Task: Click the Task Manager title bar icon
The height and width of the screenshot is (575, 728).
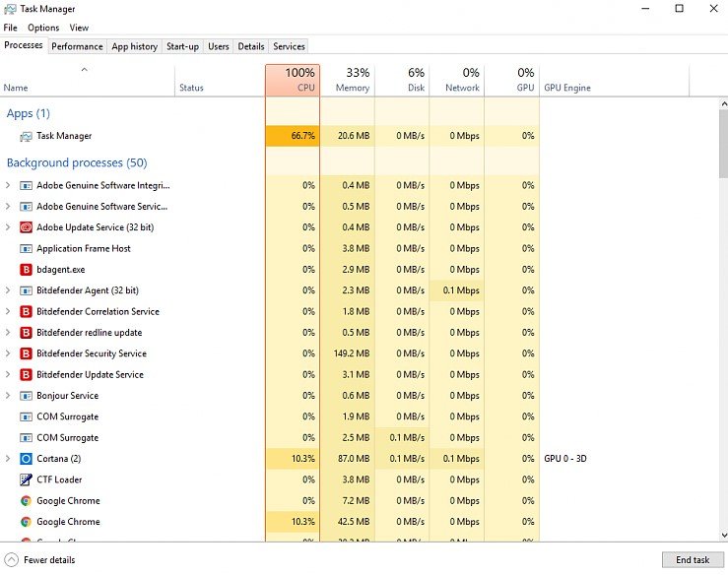Action: tap(10, 9)
